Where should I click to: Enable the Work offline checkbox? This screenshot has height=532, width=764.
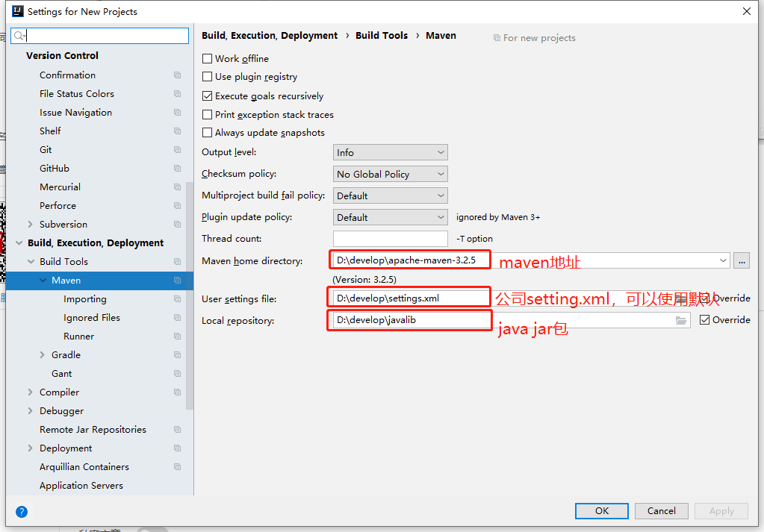[207, 58]
